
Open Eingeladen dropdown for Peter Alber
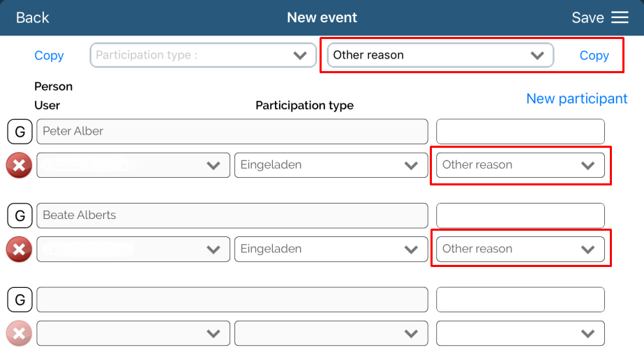(330, 165)
